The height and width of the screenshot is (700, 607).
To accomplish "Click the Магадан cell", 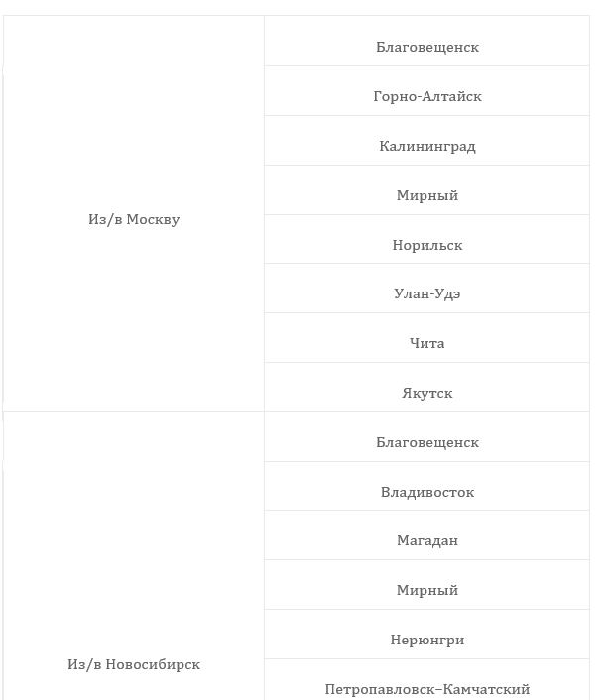I will coord(427,535).
